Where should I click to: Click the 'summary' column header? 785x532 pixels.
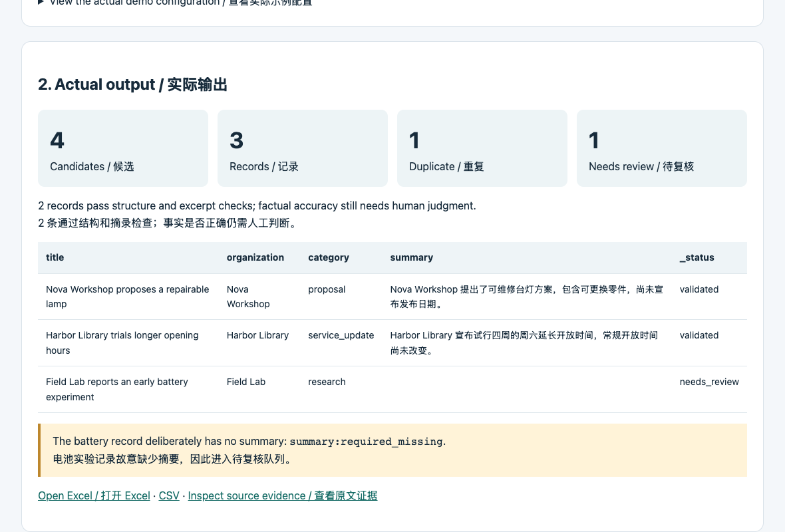pos(412,257)
